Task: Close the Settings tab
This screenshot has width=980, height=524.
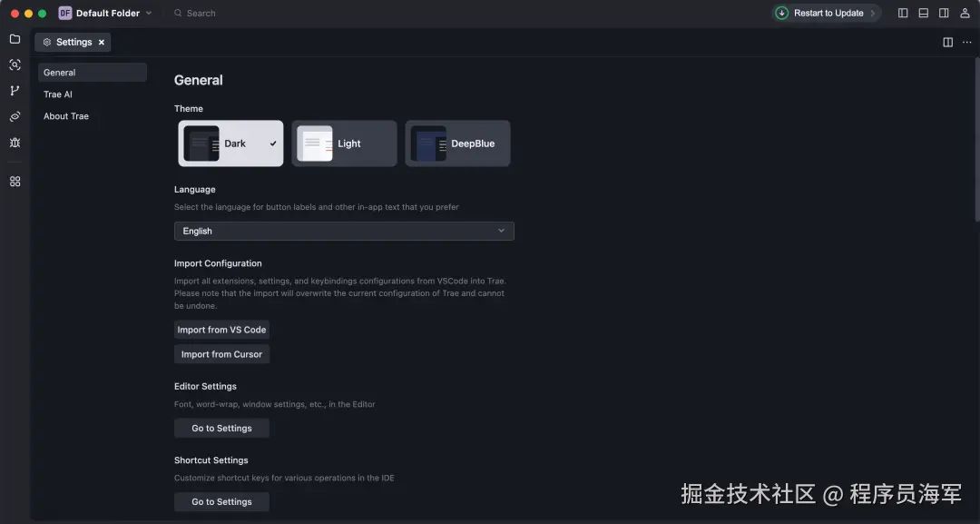Action: (x=102, y=42)
